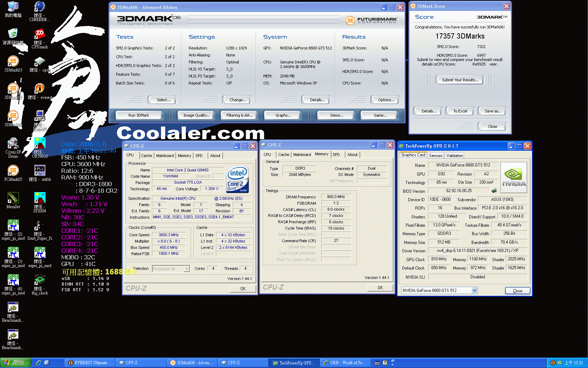Image resolution: width=588 pixels, height=368 pixels.
Task: Open Image Quality... in 3DMark06
Action: point(197,115)
